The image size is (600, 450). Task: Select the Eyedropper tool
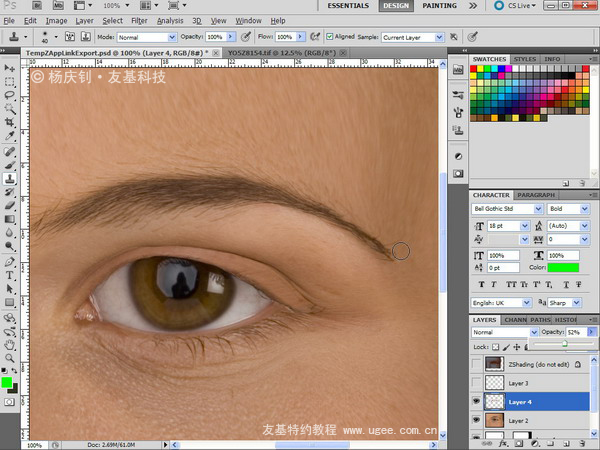tap(9, 136)
